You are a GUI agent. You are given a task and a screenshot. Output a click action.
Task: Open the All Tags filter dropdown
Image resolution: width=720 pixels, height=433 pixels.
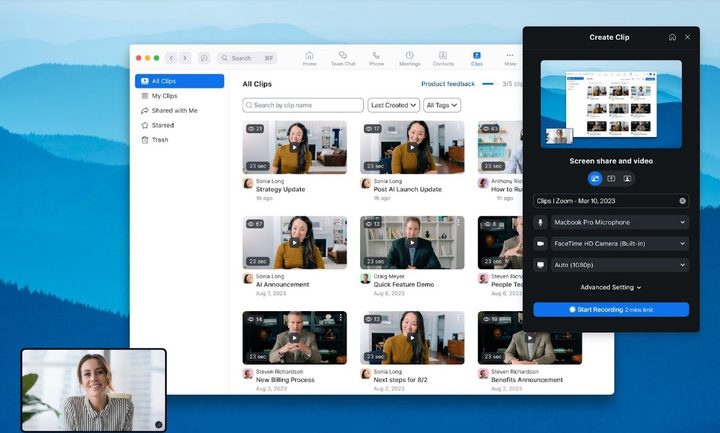(x=441, y=105)
